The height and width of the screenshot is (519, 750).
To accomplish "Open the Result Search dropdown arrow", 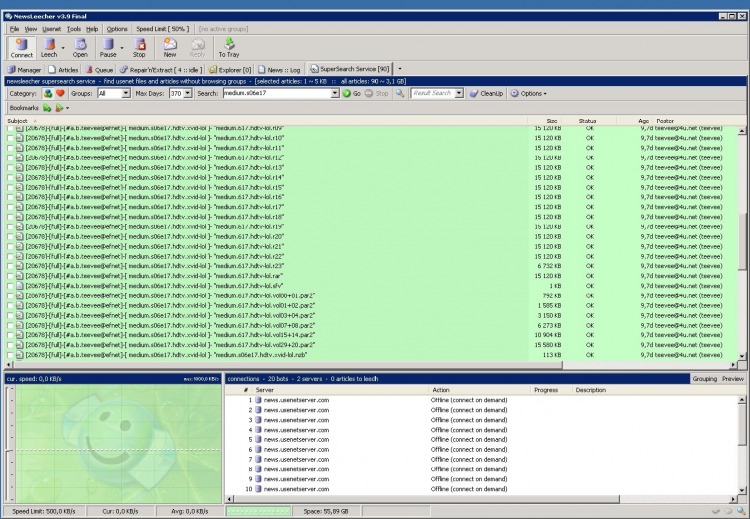I will (x=459, y=93).
